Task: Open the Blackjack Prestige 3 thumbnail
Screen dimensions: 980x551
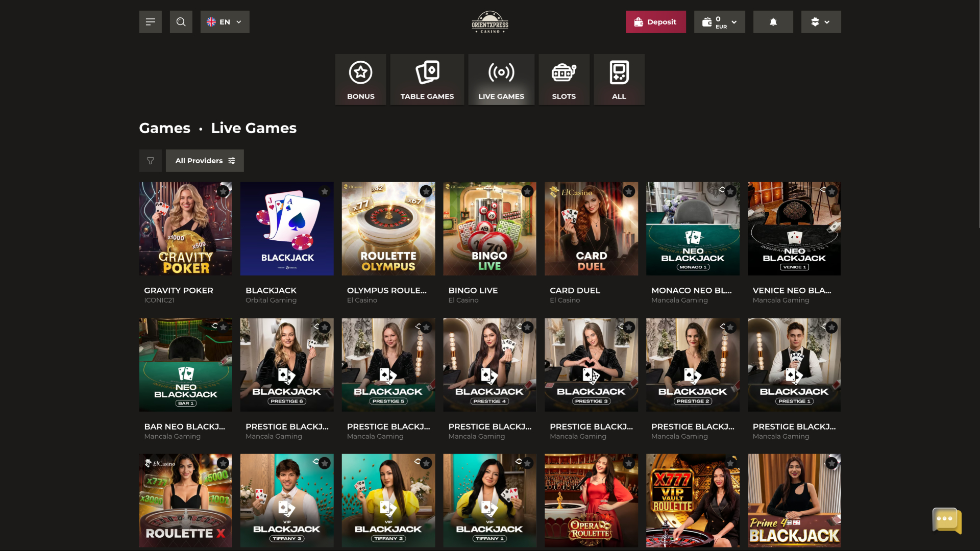Action: coord(591,365)
